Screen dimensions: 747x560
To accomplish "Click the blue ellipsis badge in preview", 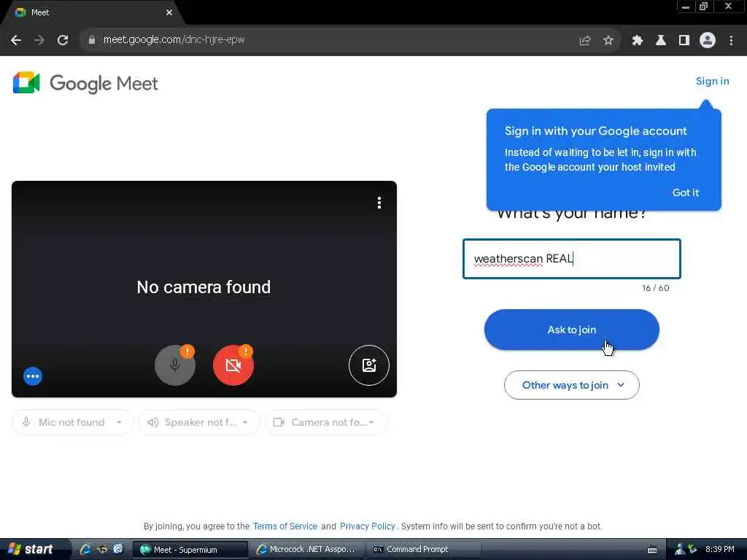I will [33, 376].
